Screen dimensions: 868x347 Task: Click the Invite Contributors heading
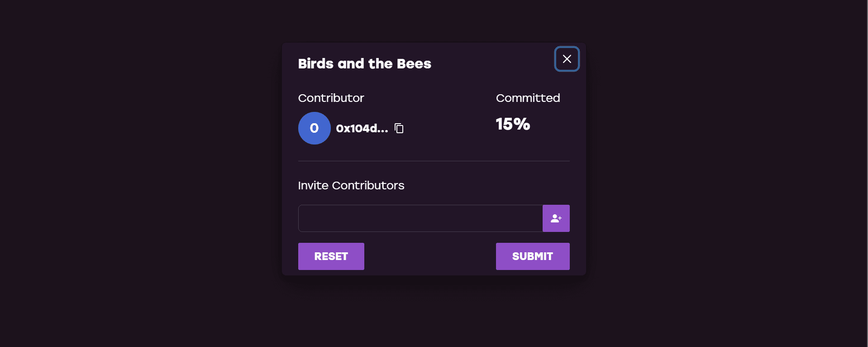coord(351,185)
